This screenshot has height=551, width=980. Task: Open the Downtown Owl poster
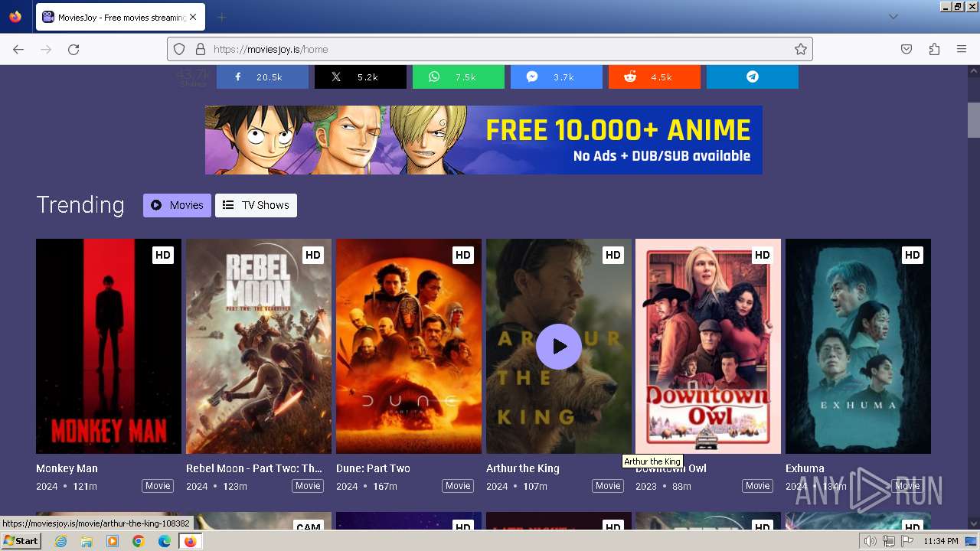pos(708,346)
